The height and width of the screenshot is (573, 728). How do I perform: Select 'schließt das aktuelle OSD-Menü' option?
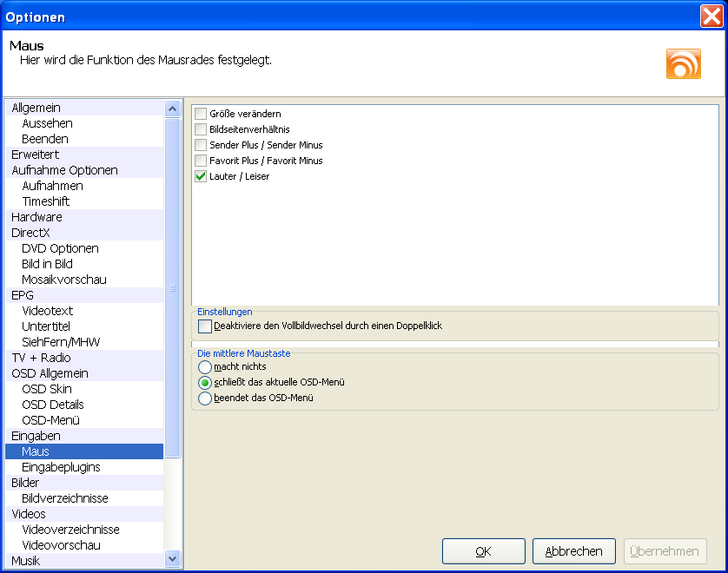(205, 383)
